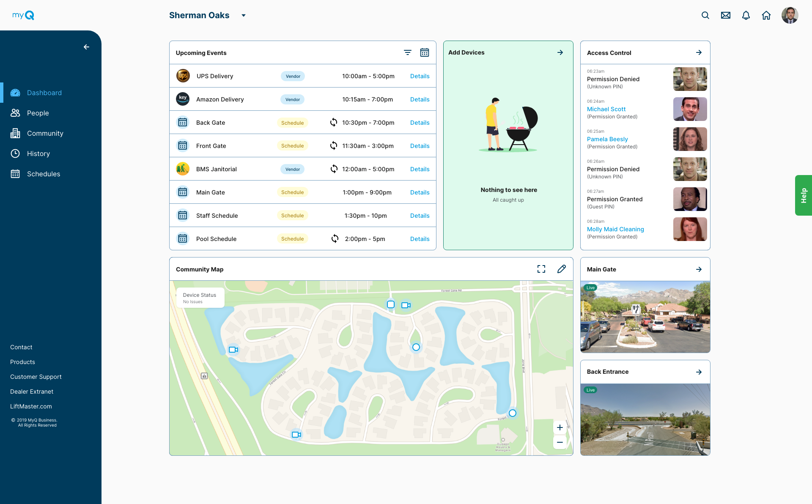Open the search icon in the top bar
The height and width of the screenshot is (504, 812).
coord(705,15)
